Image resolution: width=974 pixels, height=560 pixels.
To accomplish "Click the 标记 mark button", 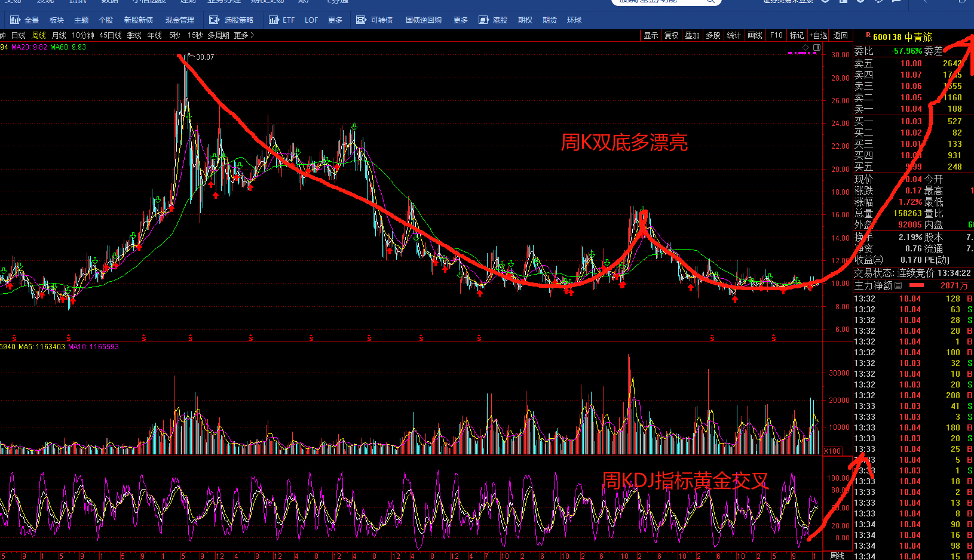I will point(797,35).
